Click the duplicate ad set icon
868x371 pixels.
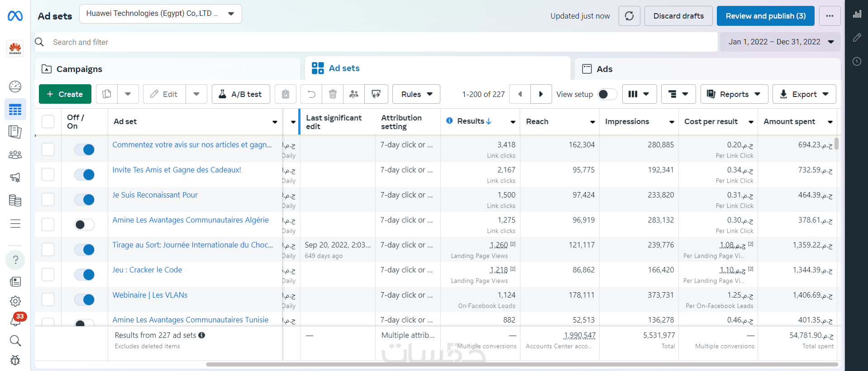pos(107,94)
